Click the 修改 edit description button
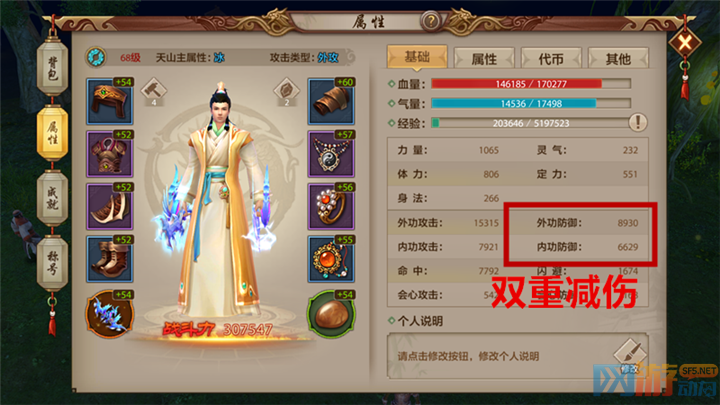The width and height of the screenshot is (720, 405). pyautogui.click(x=630, y=356)
